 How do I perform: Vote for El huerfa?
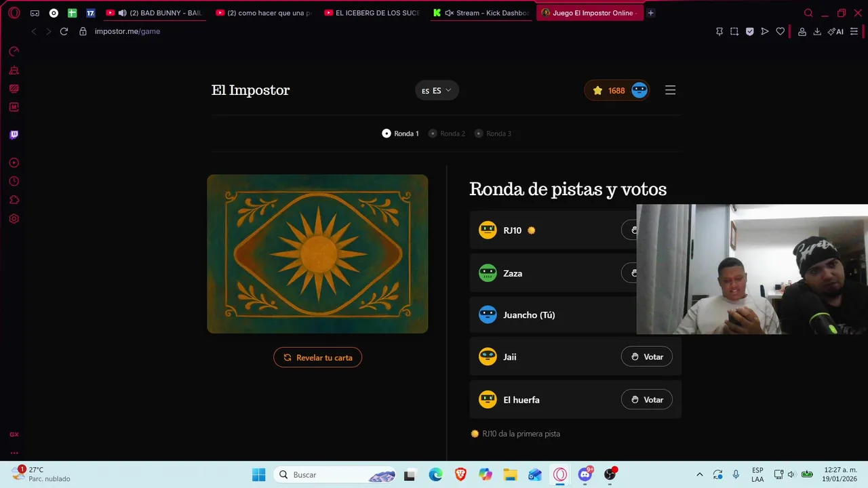click(x=646, y=400)
